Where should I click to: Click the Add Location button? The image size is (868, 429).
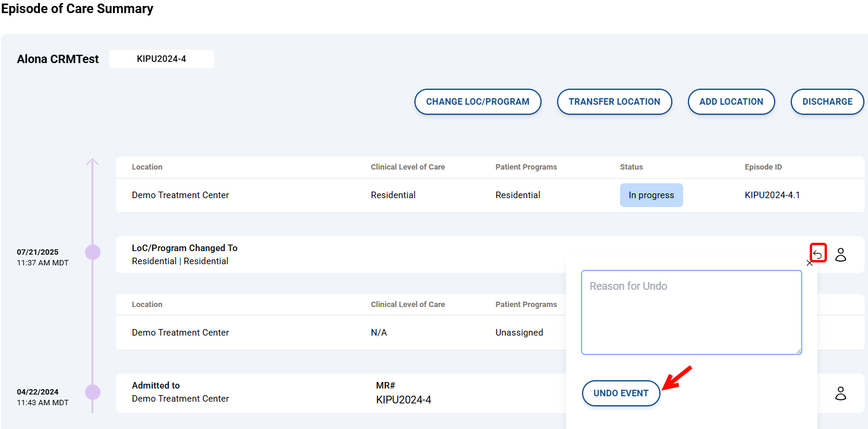(x=731, y=102)
